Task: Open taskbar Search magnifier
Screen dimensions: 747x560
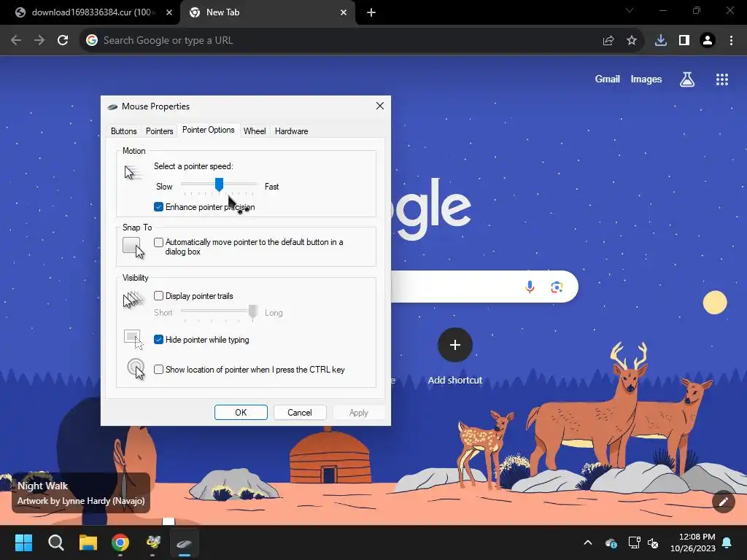Action: 55,542
